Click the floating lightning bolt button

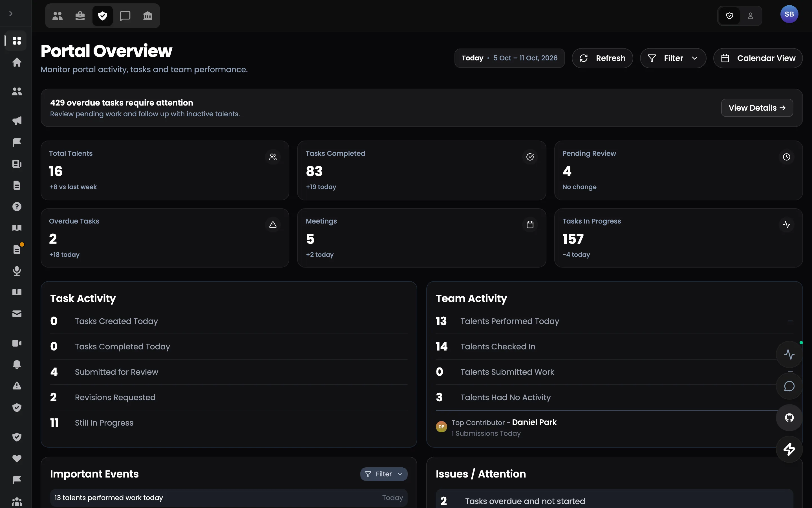[x=789, y=449]
